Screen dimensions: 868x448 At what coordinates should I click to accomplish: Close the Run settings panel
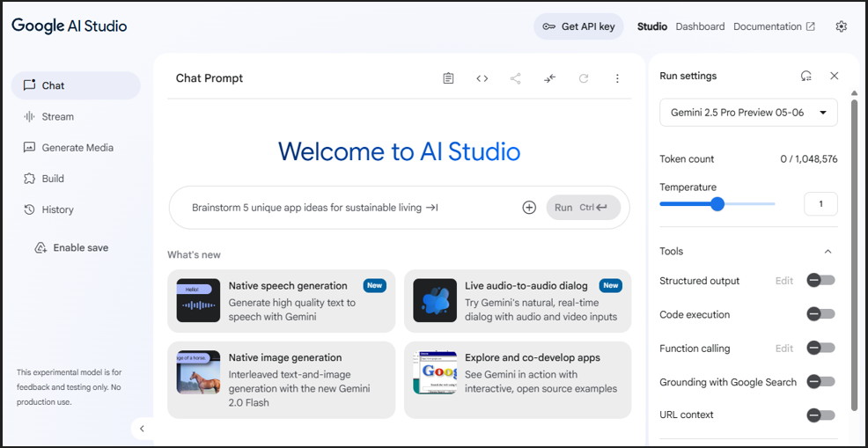pos(835,76)
